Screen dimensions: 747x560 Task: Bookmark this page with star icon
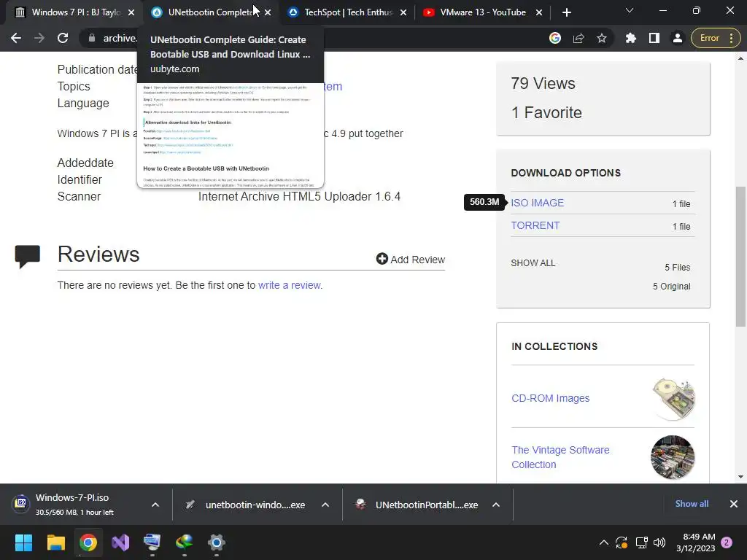tap(602, 38)
